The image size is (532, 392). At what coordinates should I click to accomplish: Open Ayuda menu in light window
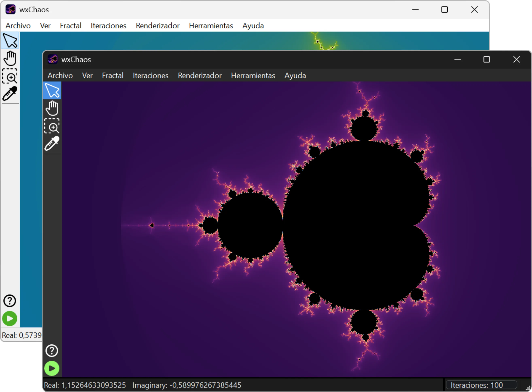tap(253, 26)
